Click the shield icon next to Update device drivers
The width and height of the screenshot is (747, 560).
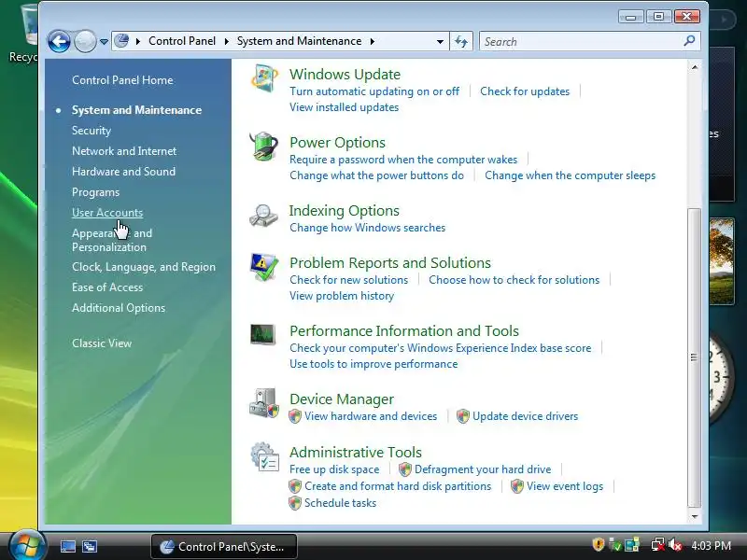pyautogui.click(x=463, y=416)
